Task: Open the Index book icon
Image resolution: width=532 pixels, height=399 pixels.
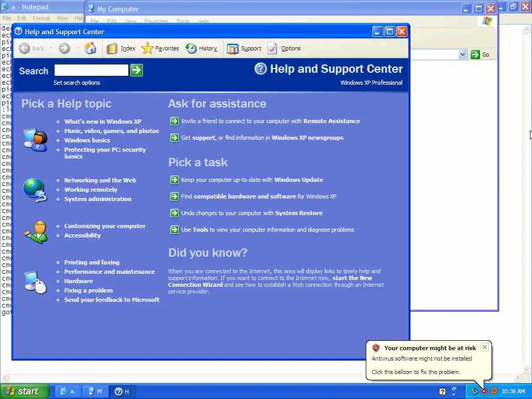Action: point(112,48)
